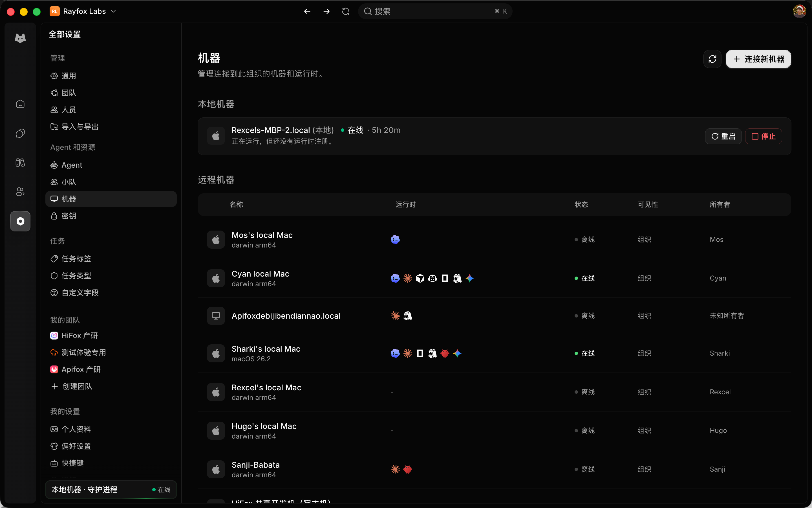Screen dimensions: 812x508
Task: Go back with the left arrow
Action: (x=307, y=11)
